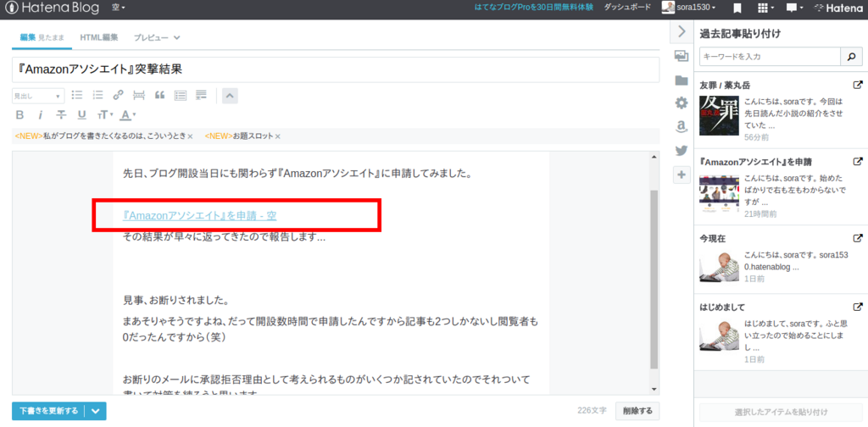
Task: Click the キーワードを入力 search field
Action: [770, 57]
